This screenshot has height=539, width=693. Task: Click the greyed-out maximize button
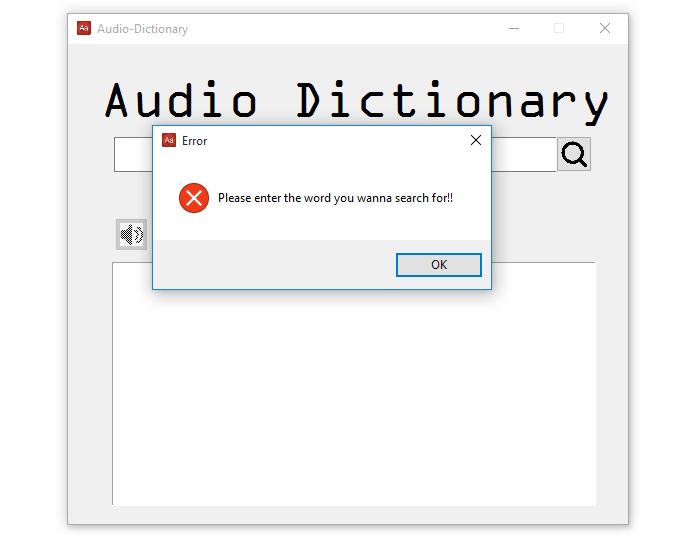(559, 28)
